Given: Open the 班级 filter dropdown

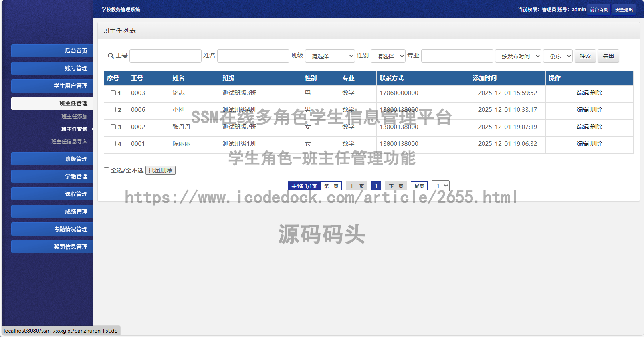Looking at the screenshot, I should click(x=330, y=56).
